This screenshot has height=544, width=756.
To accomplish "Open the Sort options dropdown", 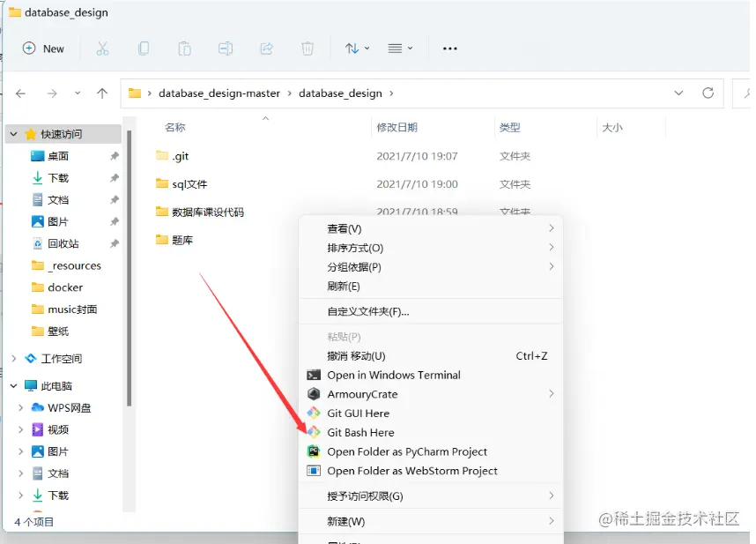I will coord(357,48).
